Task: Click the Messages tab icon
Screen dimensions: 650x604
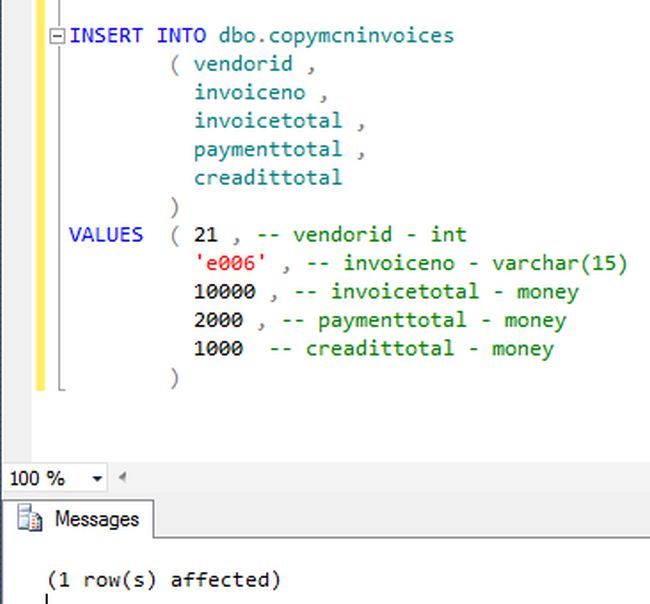Action: point(30,518)
